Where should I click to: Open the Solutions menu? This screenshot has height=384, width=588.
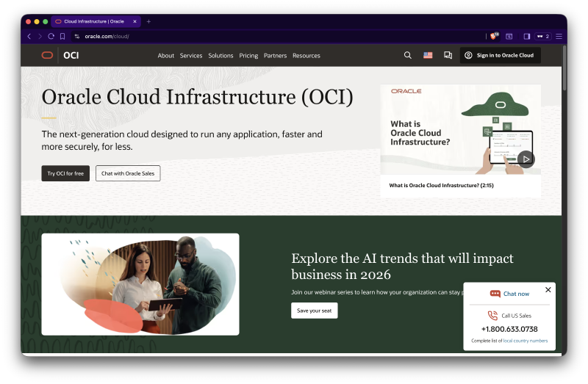pos(220,56)
